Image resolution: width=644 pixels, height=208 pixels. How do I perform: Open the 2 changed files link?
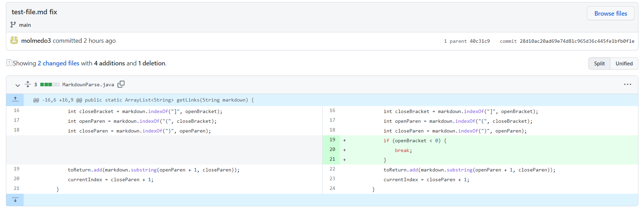click(58, 63)
